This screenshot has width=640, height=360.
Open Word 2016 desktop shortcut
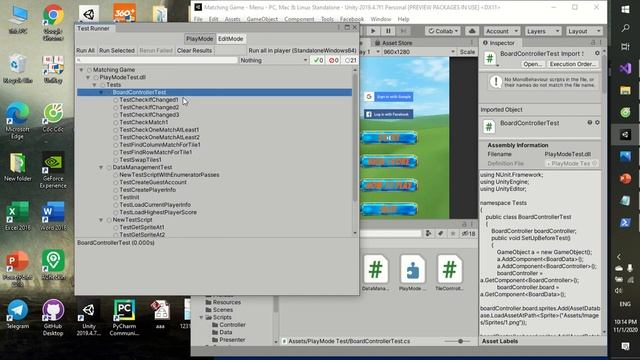point(53,216)
